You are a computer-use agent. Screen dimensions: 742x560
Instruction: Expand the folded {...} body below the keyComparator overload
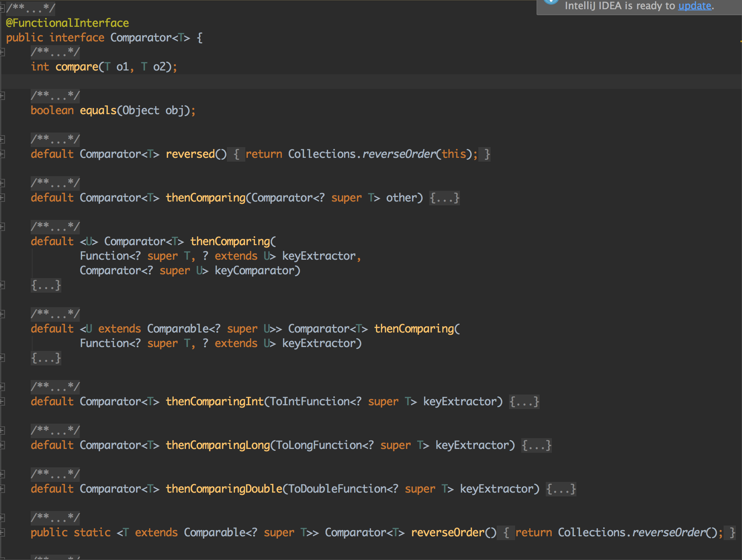[x=46, y=285]
